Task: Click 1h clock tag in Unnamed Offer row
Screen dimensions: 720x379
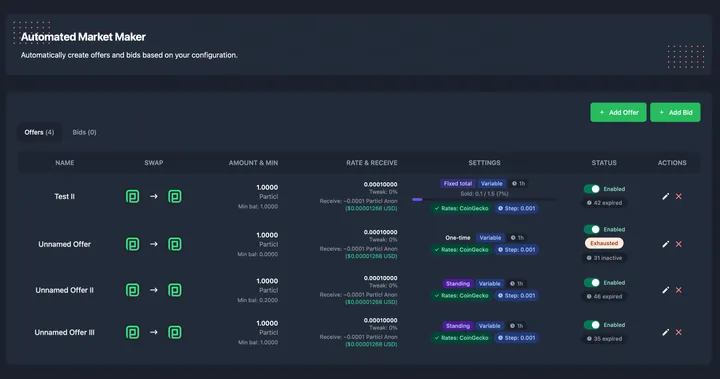Action: click(517, 238)
